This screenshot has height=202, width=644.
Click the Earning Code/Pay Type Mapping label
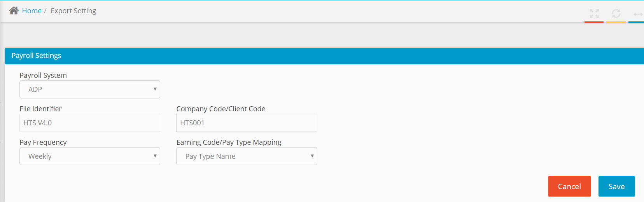[229, 142]
